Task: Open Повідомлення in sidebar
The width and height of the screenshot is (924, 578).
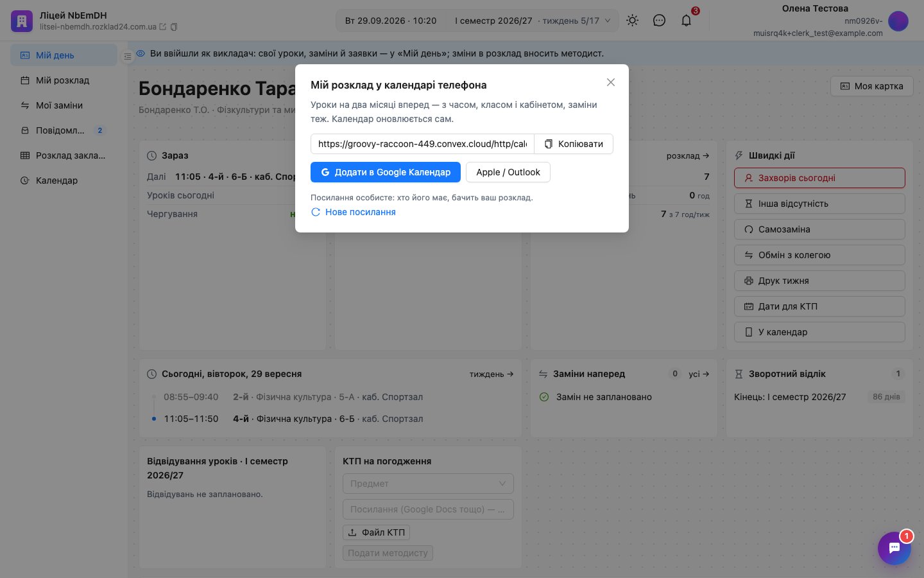Action: click(64, 130)
